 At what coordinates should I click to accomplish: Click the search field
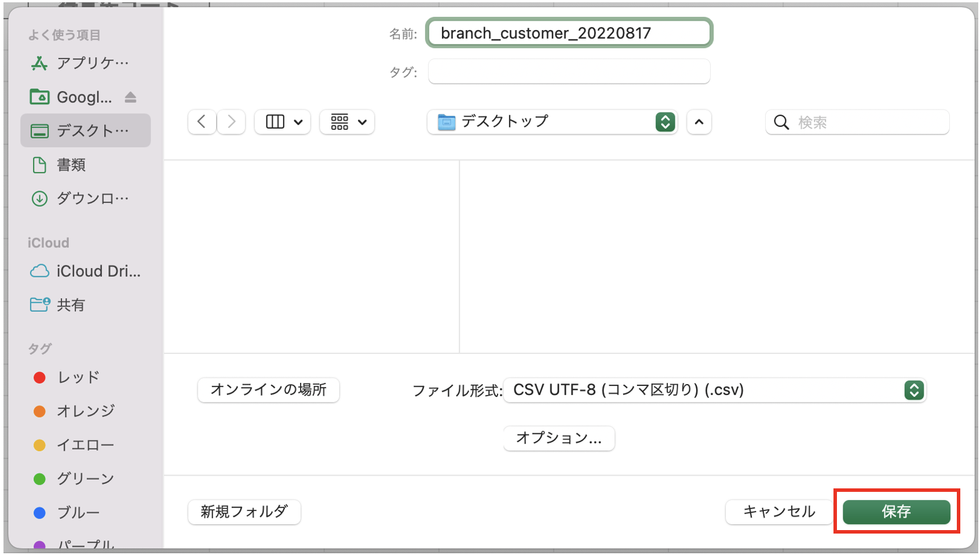tap(857, 122)
